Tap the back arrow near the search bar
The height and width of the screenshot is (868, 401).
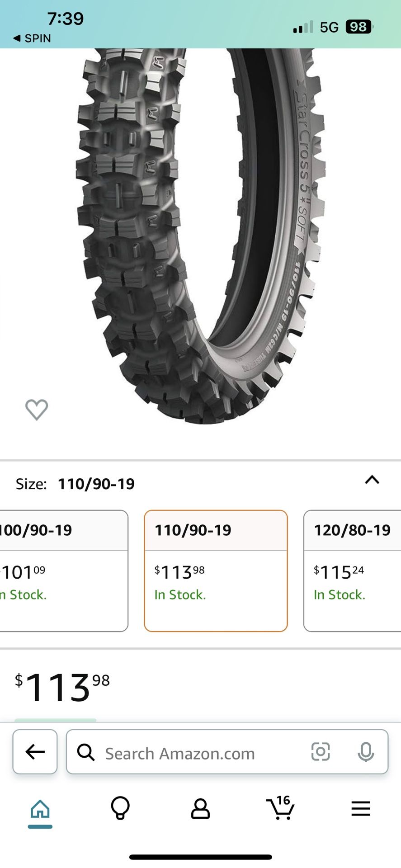[35, 752]
